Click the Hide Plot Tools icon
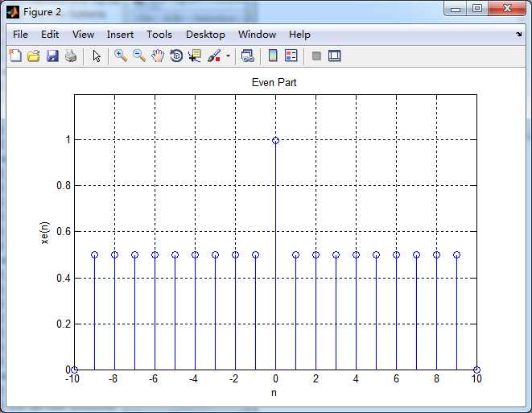 (316, 56)
